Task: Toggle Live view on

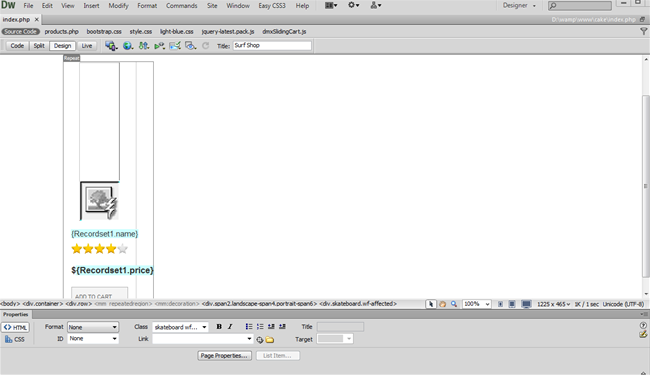Action: point(87,46)
